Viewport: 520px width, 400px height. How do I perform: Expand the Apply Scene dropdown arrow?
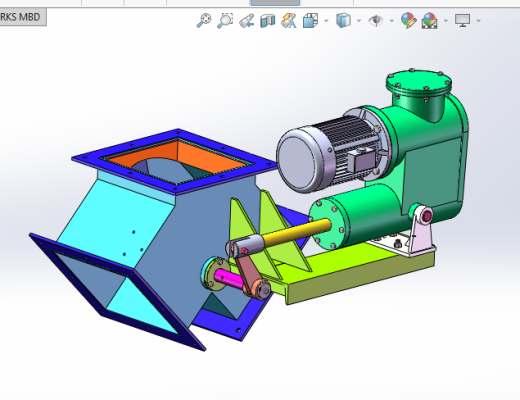click(x=446, y=21)
